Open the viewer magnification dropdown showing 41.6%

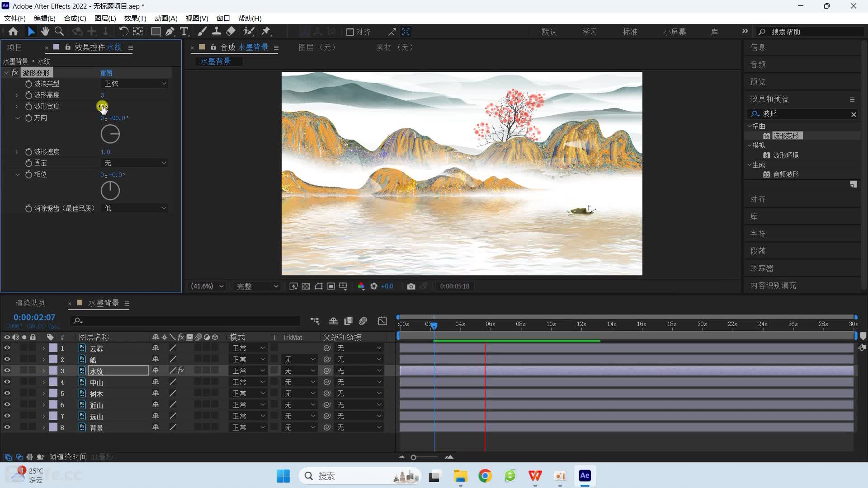(207, 286)
